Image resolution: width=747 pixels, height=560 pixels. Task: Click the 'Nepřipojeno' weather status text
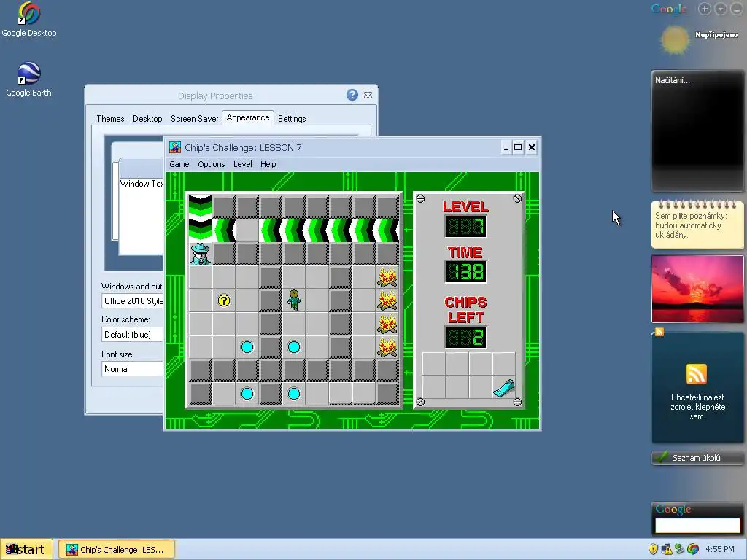716,35
